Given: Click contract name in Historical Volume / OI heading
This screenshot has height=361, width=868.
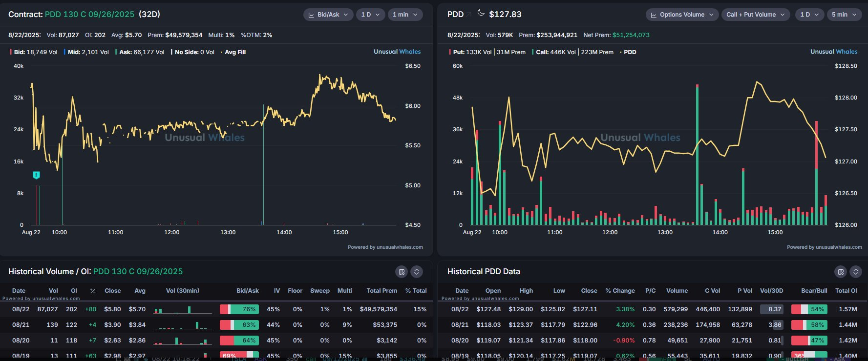Looking at the screenshot, I should click(138, 272).
